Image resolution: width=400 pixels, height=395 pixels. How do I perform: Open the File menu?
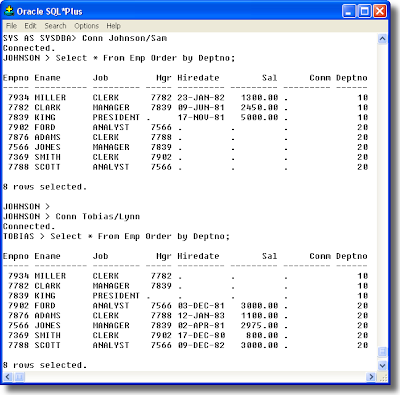tap(11, 26)
